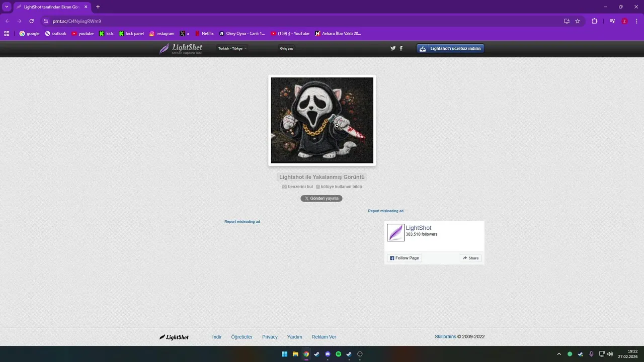
Task: Click the Giriş yap login link
Action: pos(286,49)
